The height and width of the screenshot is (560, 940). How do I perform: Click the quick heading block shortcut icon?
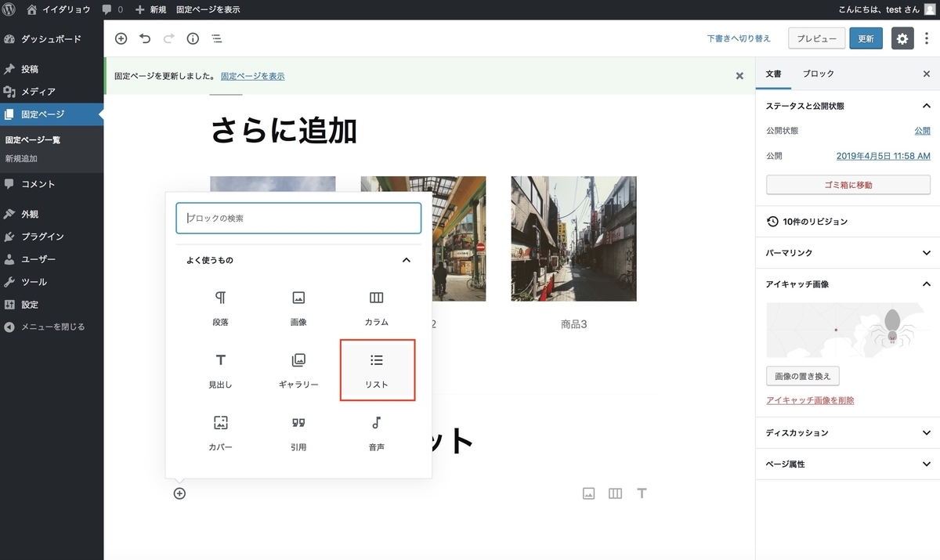(x=642, y=493)
